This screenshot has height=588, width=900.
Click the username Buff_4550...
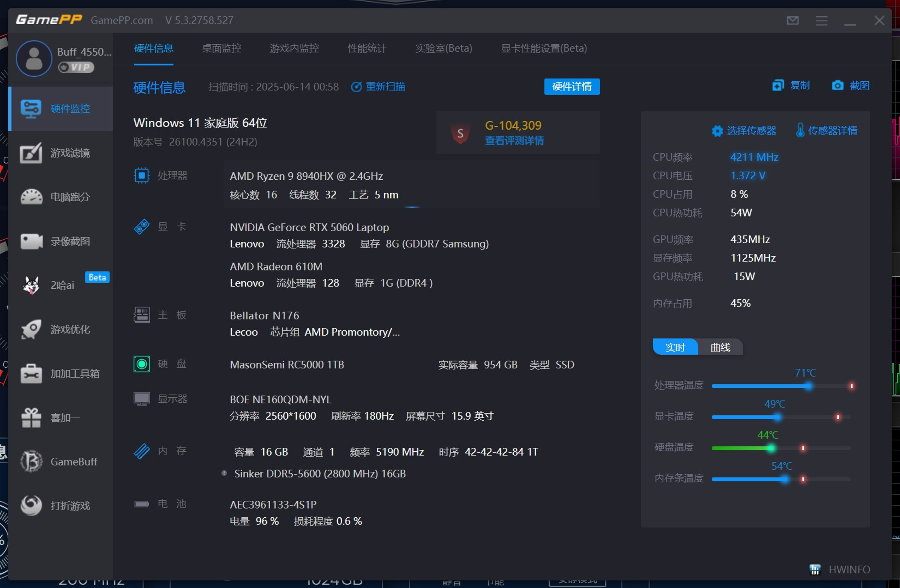pos(84,52)
